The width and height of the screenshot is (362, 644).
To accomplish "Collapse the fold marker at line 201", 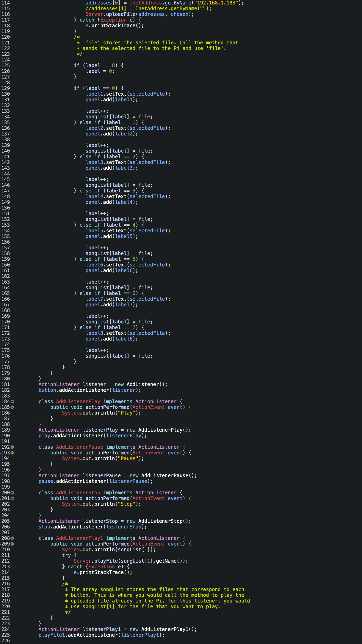I will [x=12, y=498].
